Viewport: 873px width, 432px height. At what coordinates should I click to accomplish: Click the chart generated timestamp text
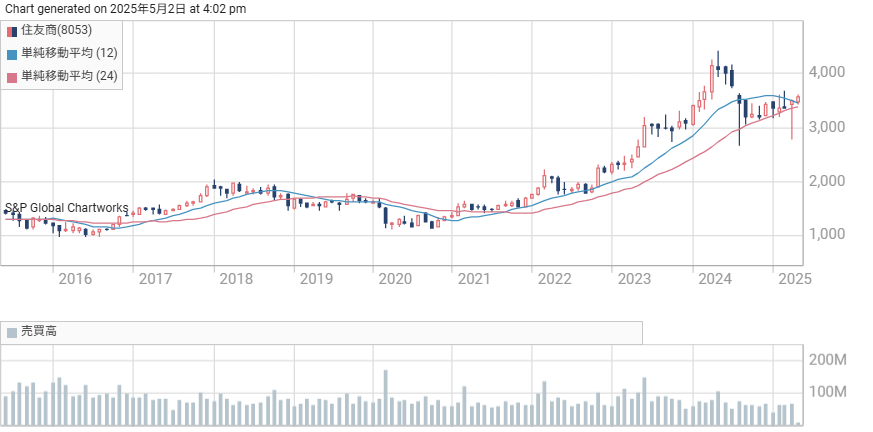[x=125, y=9]
